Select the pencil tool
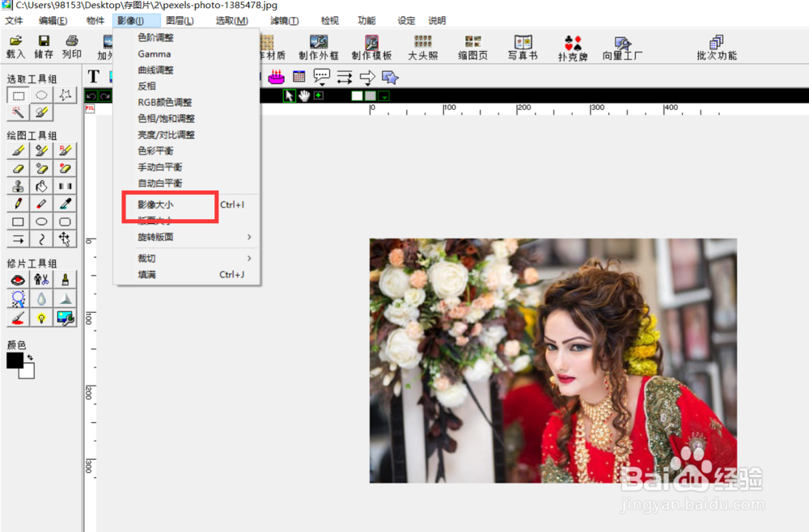The image size is (809, 532). tap(18, 204)
